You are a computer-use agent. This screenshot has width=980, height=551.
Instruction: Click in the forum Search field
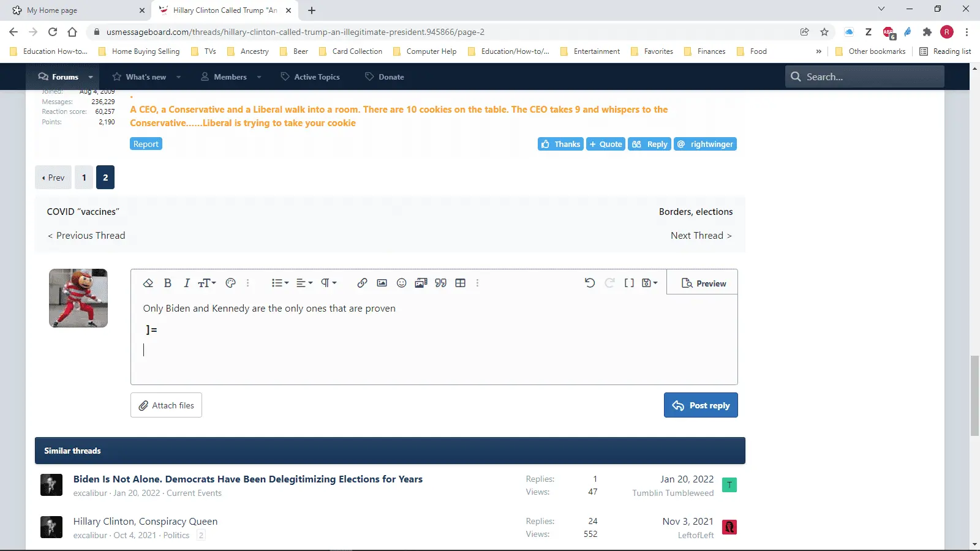[870, 77]
